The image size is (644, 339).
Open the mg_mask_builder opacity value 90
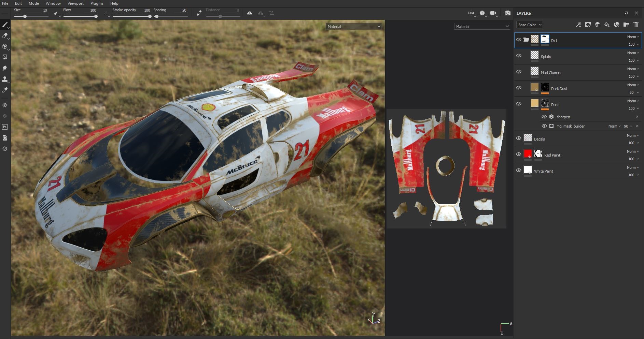[x=628, y=126]
